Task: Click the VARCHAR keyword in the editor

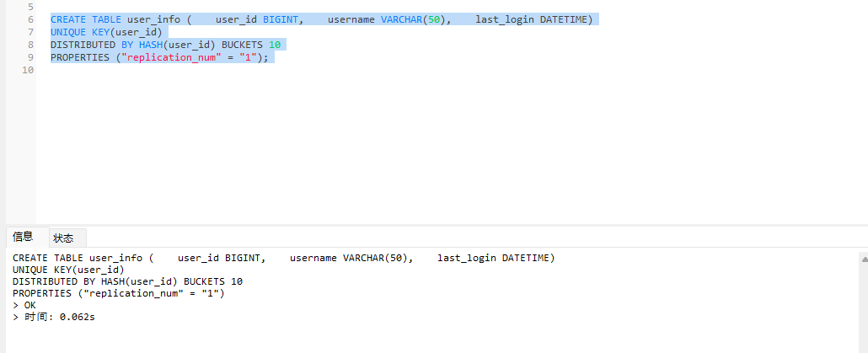Action: [x=401, y=19]
